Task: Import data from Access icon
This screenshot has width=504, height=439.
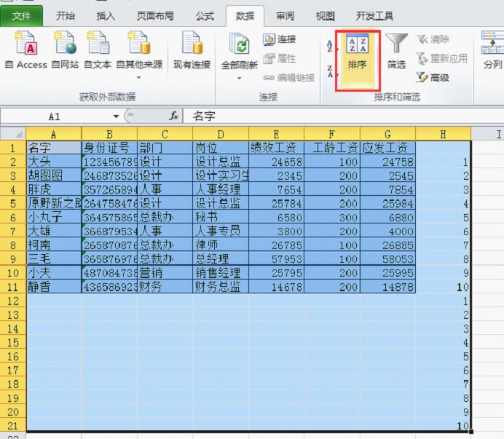Action: pos(26,50)
